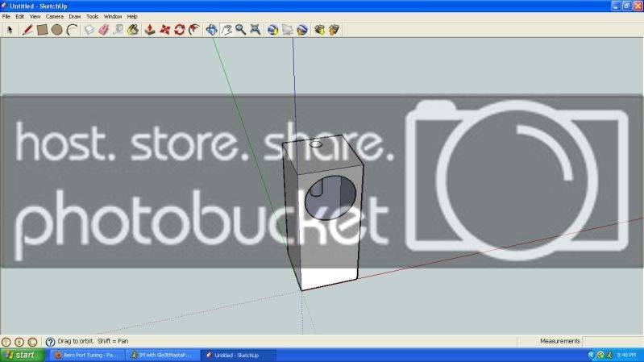The width and height of the screenshot is (644, 362).
Task: Select the pink Eraser tool
Action: (103, 30)
